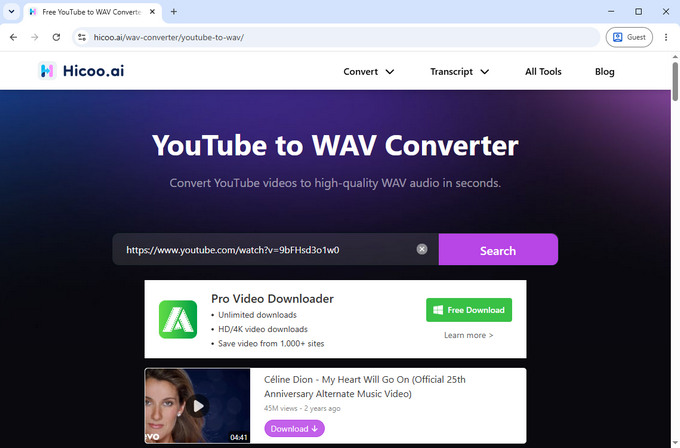Open the Blog link

tap(605, 72)
